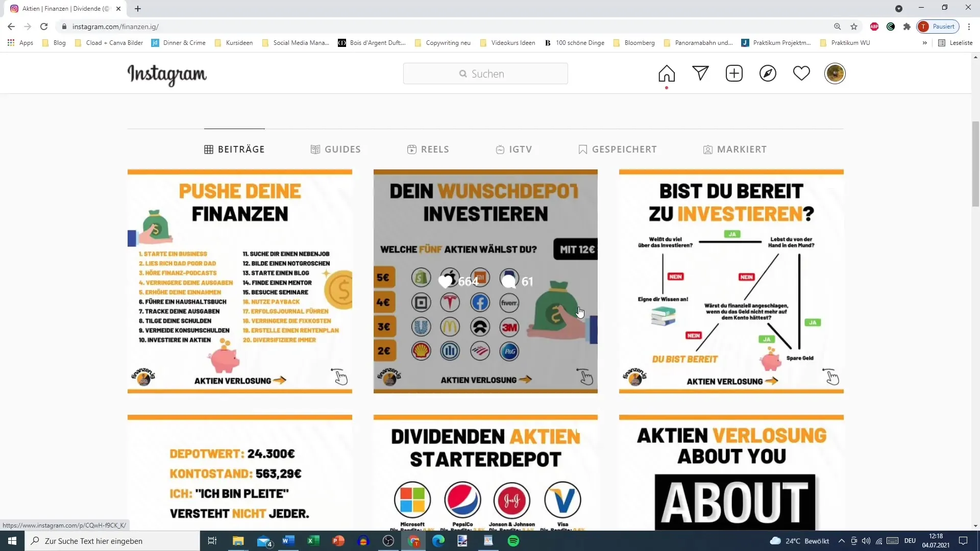Open the Copywriting neu bookmark
The image size is (980, 551).
443,43
